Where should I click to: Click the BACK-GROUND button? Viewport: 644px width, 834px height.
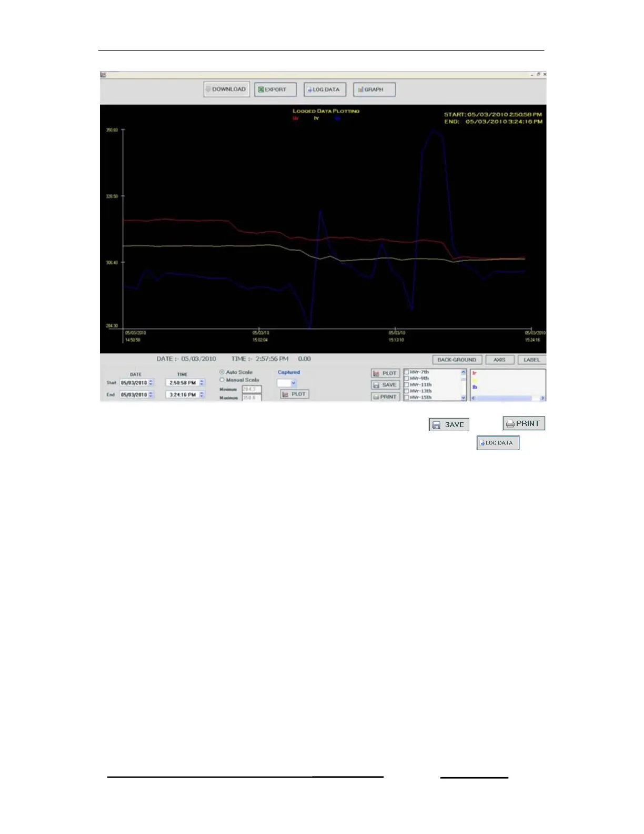tap(457, 360)
